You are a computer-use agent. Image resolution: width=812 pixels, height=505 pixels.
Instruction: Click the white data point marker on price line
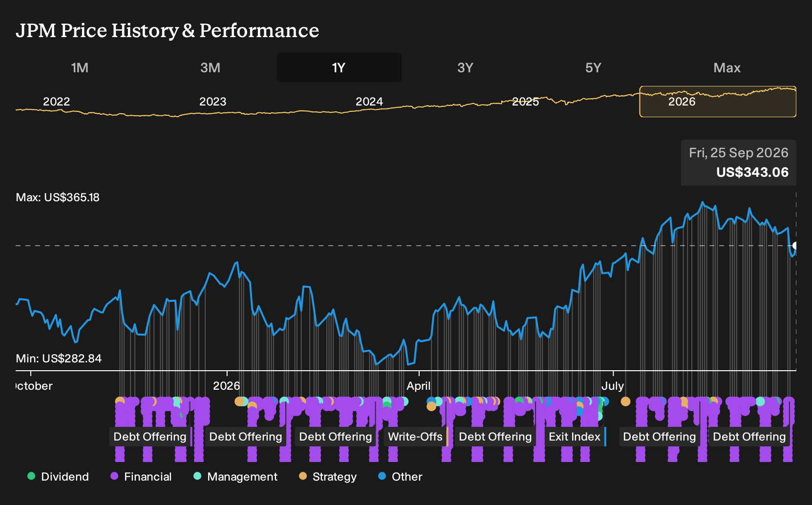[x=795, y=246]
